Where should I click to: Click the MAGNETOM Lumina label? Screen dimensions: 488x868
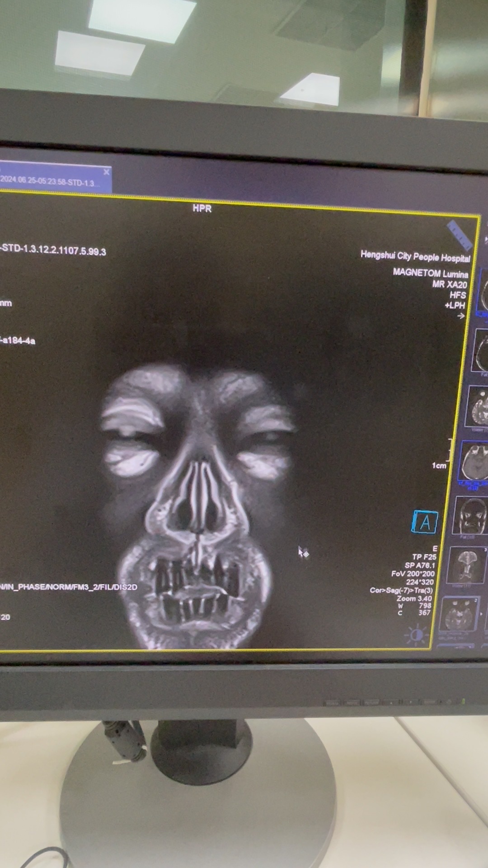[430, 273]
